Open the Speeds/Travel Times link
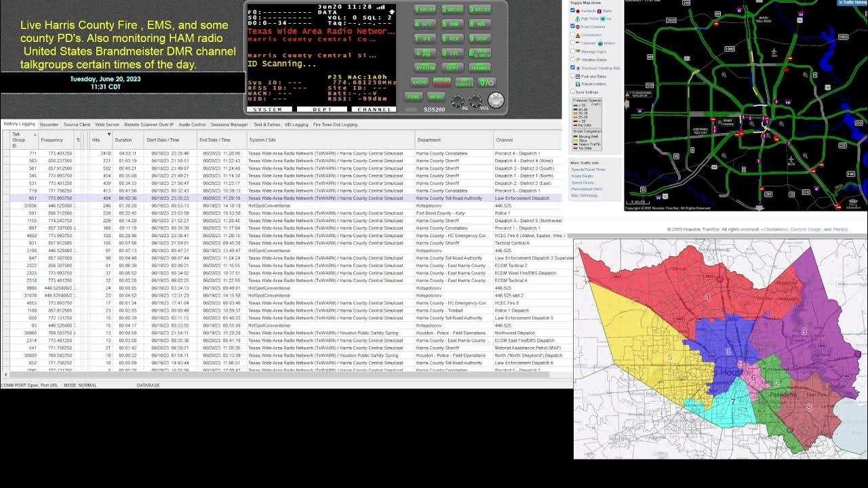 coord(588,169)
